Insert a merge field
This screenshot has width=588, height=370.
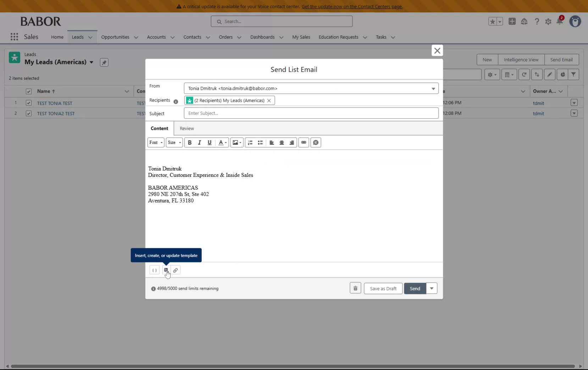pos(154,270)
